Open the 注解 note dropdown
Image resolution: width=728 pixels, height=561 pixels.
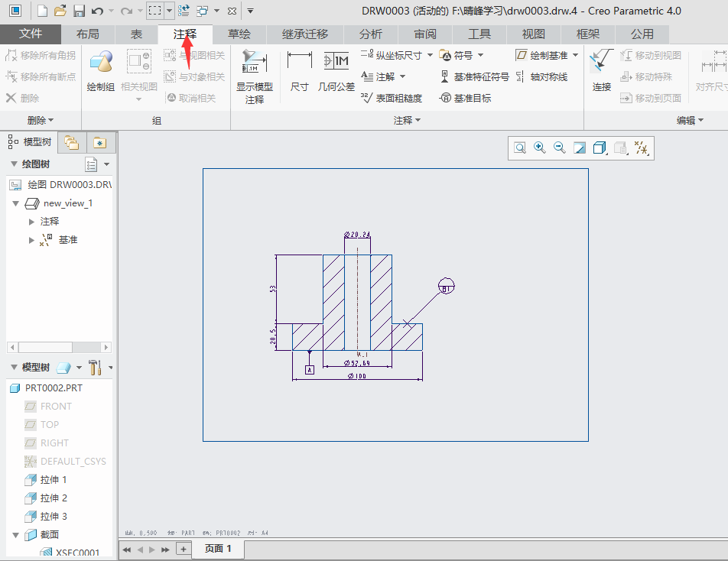pyautogui.click(x=402, y=76)
